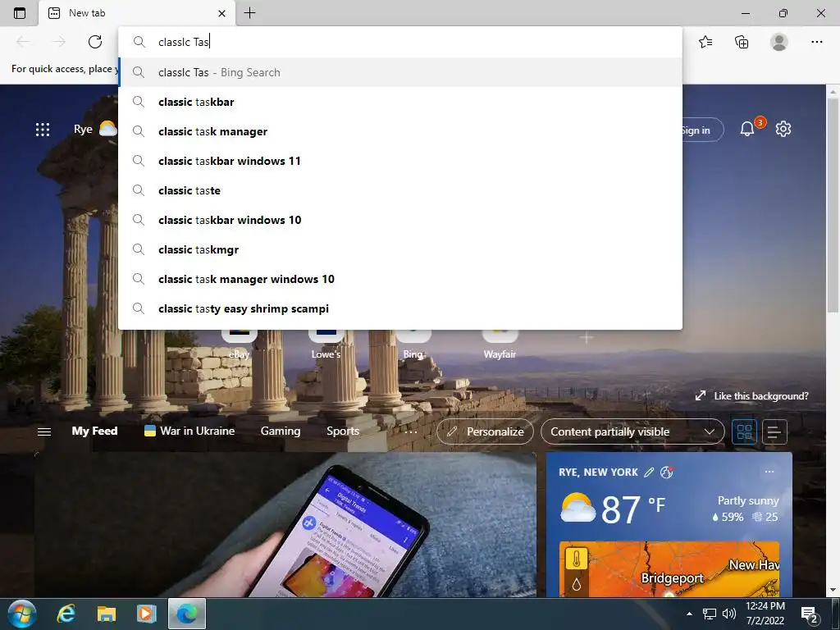
Task: Open the taskbar clock 12:24 PM
Action: [x=765, y=614]
